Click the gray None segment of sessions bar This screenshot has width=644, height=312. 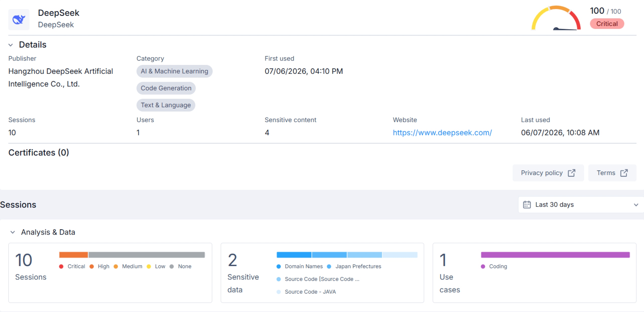[x=147, y=255]
